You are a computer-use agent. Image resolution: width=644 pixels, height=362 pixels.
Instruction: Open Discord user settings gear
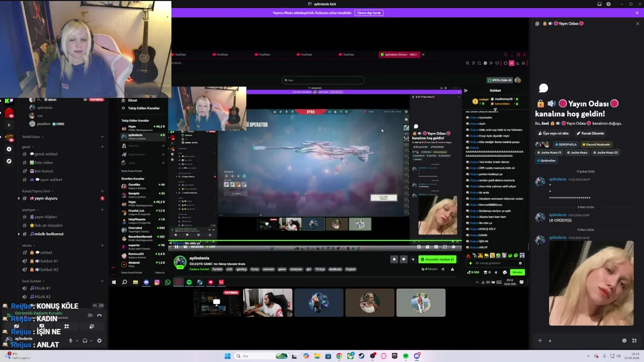99,340
